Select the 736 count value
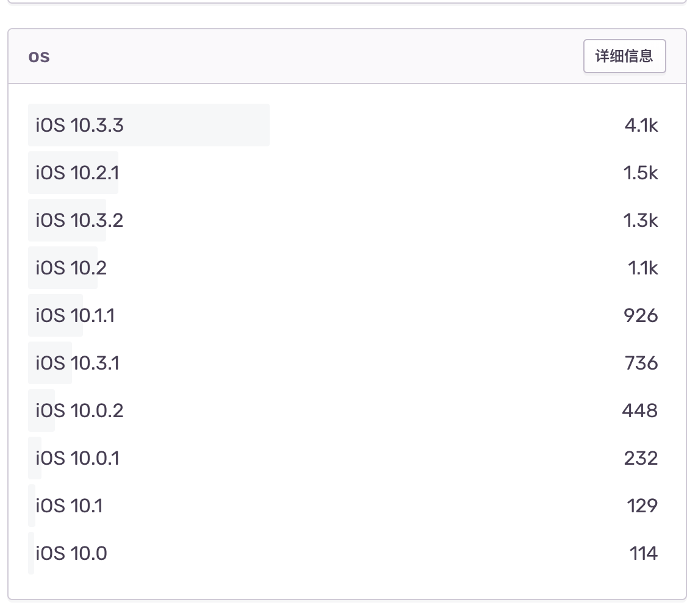The height and width of the screenshot is (616, 698). click(641, 364)
